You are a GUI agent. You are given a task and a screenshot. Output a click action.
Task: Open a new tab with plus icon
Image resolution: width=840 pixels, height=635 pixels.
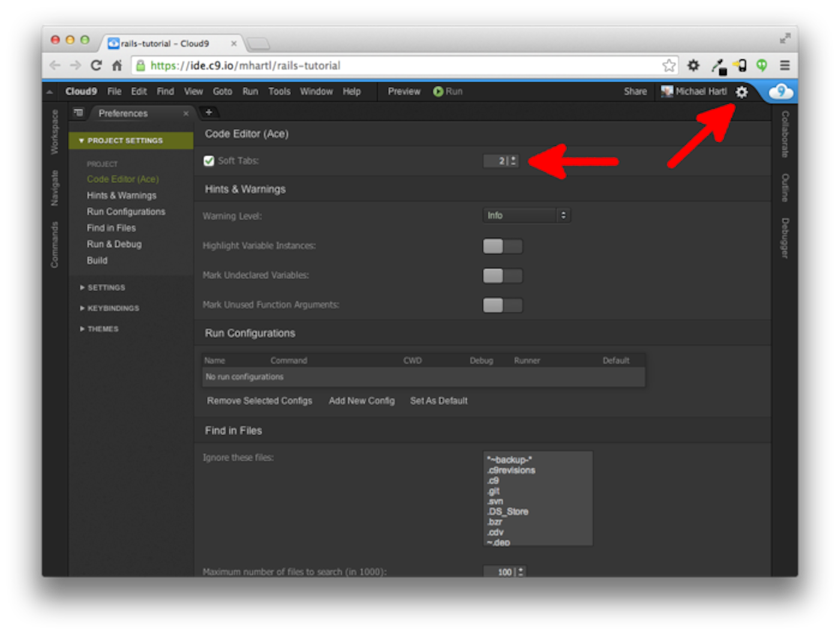tap(209, 112)
